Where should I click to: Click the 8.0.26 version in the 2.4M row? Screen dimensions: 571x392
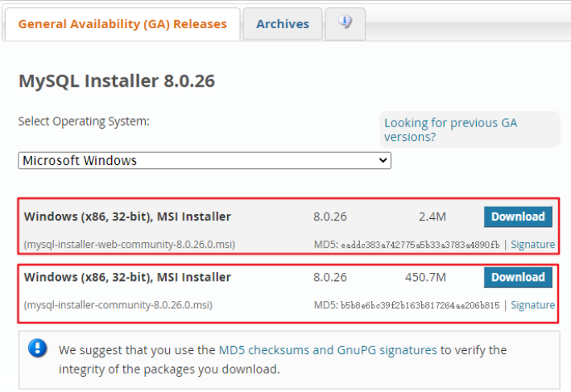point(330,217)
